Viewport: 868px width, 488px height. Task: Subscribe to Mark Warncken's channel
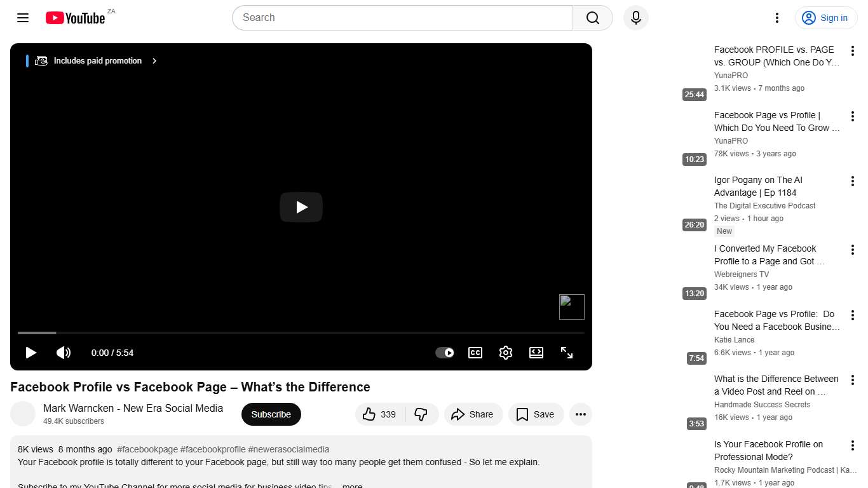(271, 414)
